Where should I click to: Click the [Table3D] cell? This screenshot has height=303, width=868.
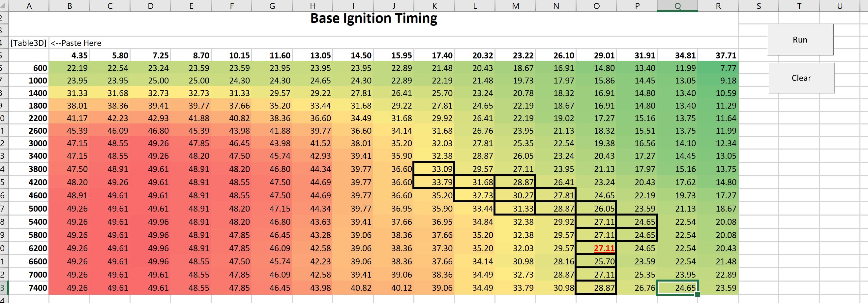[x=29, y=43]
